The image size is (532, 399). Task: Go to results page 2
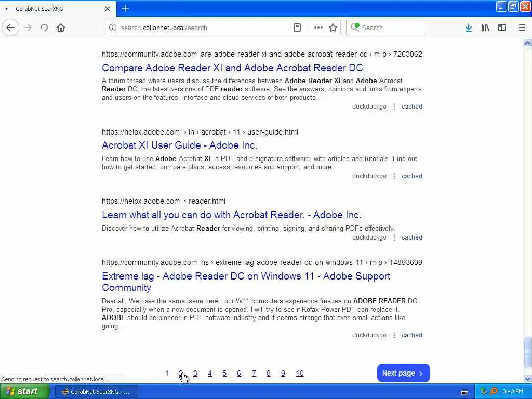click(181, 373)
